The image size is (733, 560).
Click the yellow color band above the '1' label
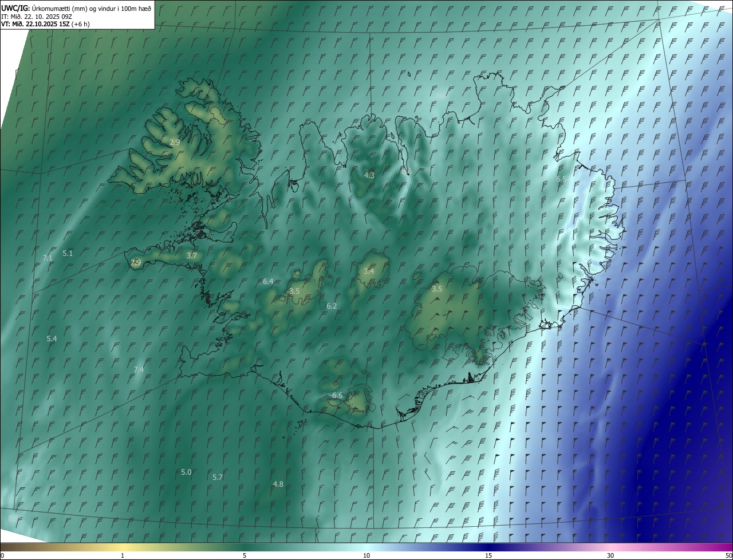point(123,547)
